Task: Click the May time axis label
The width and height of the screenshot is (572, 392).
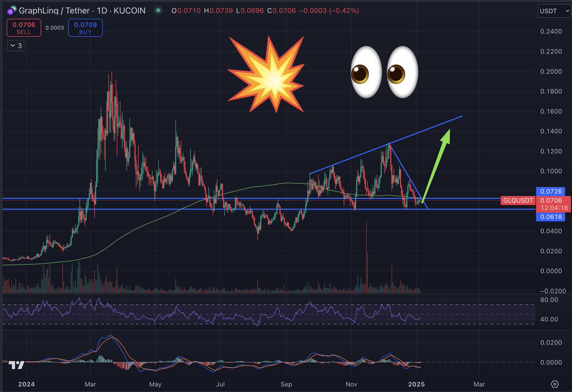Action: coord(155,383)
